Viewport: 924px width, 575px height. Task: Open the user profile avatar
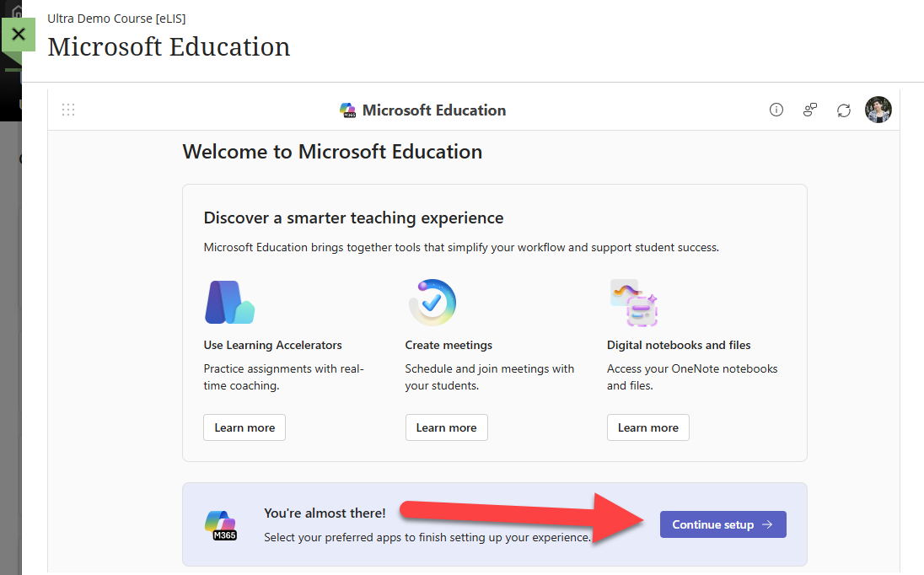[878, 110]
